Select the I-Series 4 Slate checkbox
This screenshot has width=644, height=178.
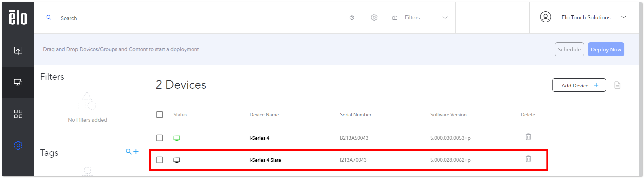pyautogui.click(x=160, y=160)
